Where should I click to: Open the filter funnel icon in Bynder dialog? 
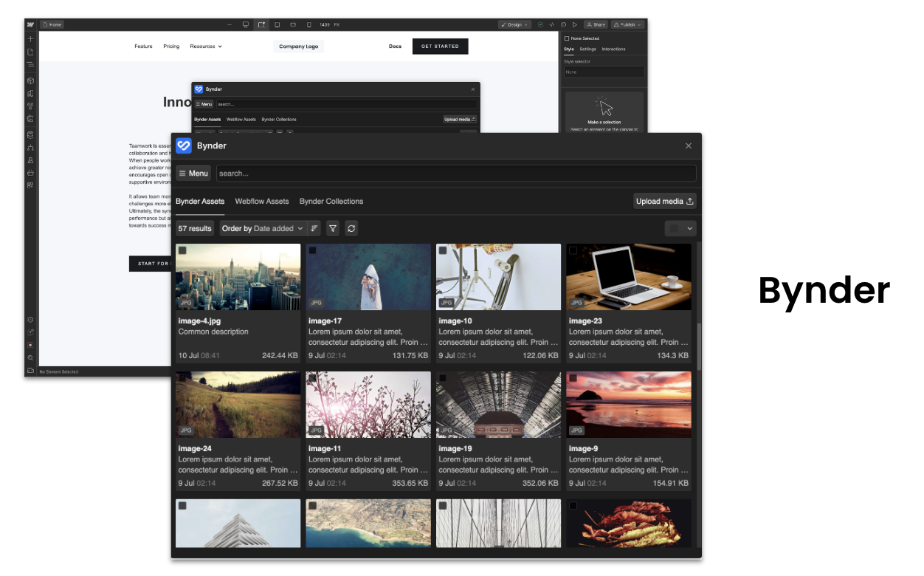tap(333, 229)
